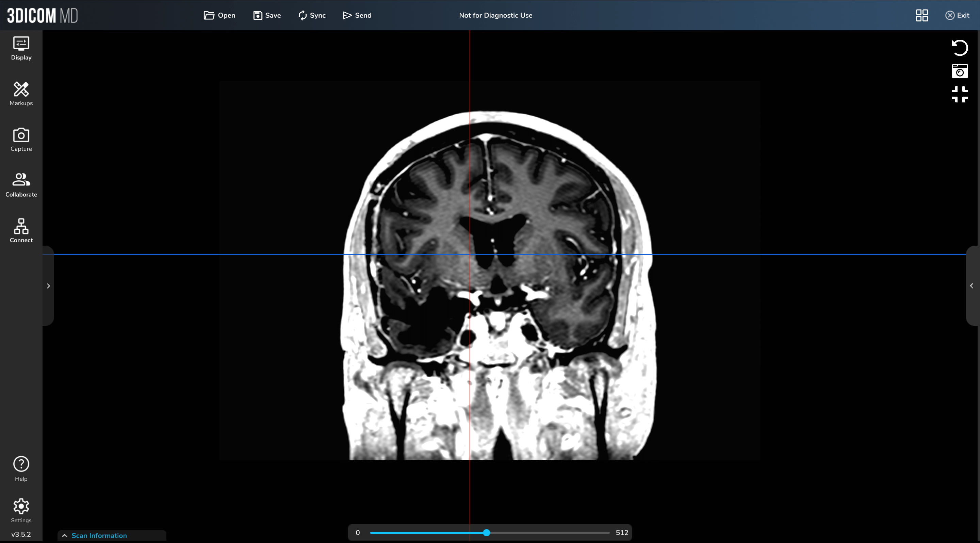980x543 pixels.
Task: Open the Connect panel
Action: pyautogui.click(x=21, y=231)
